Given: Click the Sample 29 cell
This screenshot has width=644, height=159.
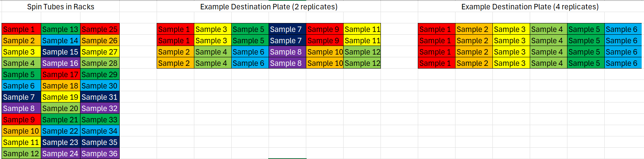Looking at the screenshot, I should 99,74.
